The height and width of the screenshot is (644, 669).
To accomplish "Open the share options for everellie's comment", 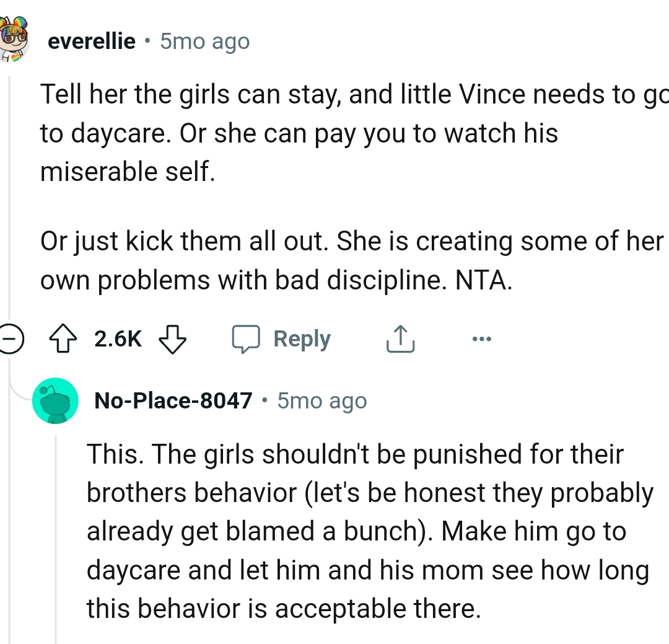I will click(x=400, y=338).
